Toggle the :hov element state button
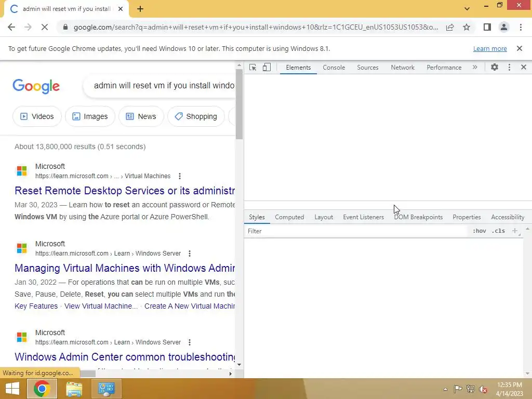The image size is (532, 399). point(479,231)
